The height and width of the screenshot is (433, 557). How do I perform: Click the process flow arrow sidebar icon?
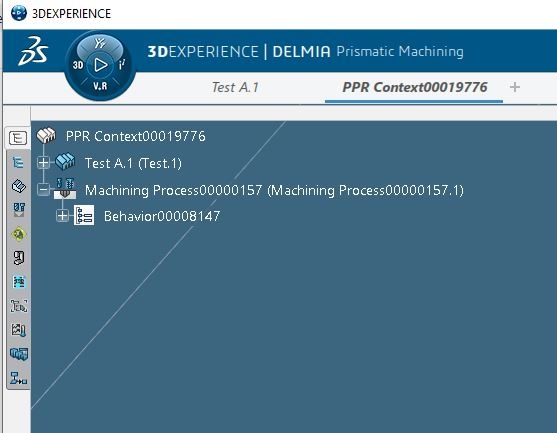[18, 378]
